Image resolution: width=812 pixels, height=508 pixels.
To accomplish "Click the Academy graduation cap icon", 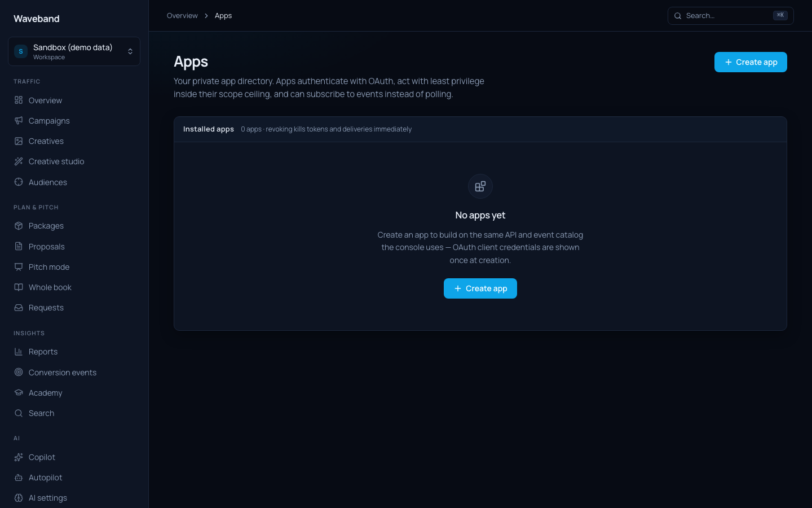I will [19, 393].
